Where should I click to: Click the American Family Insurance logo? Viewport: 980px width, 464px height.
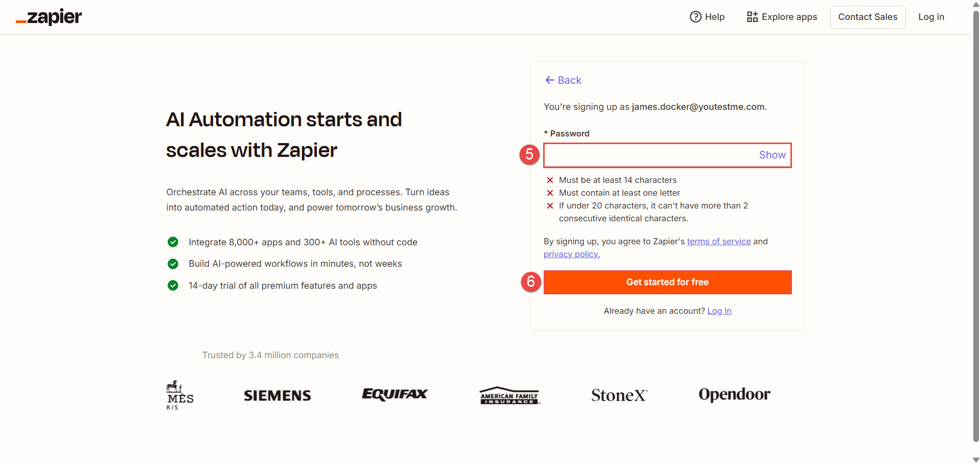tap(509, 396)
